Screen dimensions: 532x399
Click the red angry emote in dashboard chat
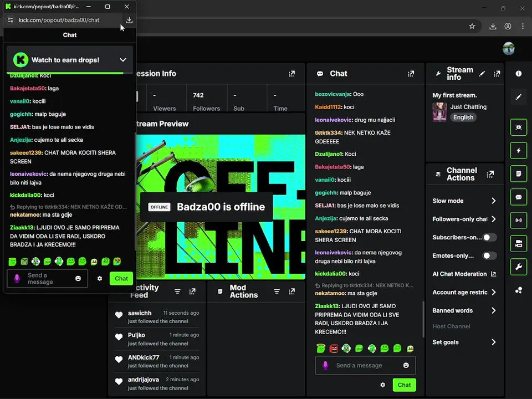[334, 349]
